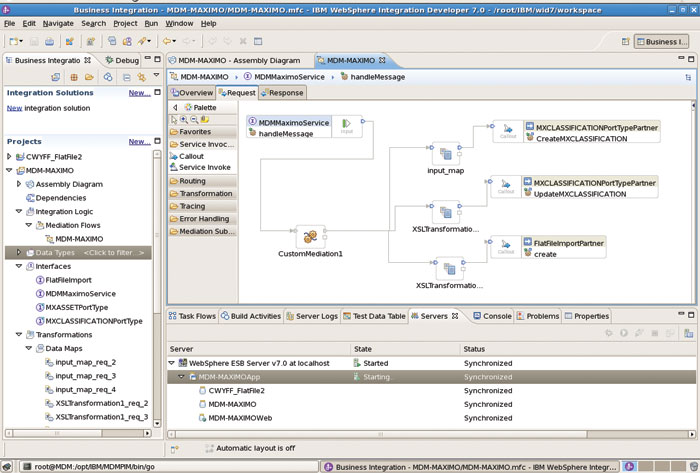Screen dimensions: 700x473
Task: Click the Open Perspective icon
Action: pyautogui.click(x=625, y=41)
